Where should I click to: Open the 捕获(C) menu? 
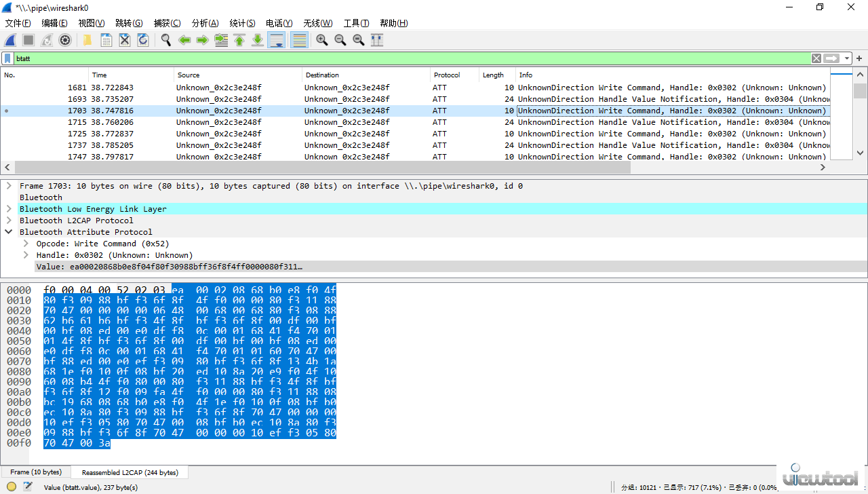pos(167,23)
